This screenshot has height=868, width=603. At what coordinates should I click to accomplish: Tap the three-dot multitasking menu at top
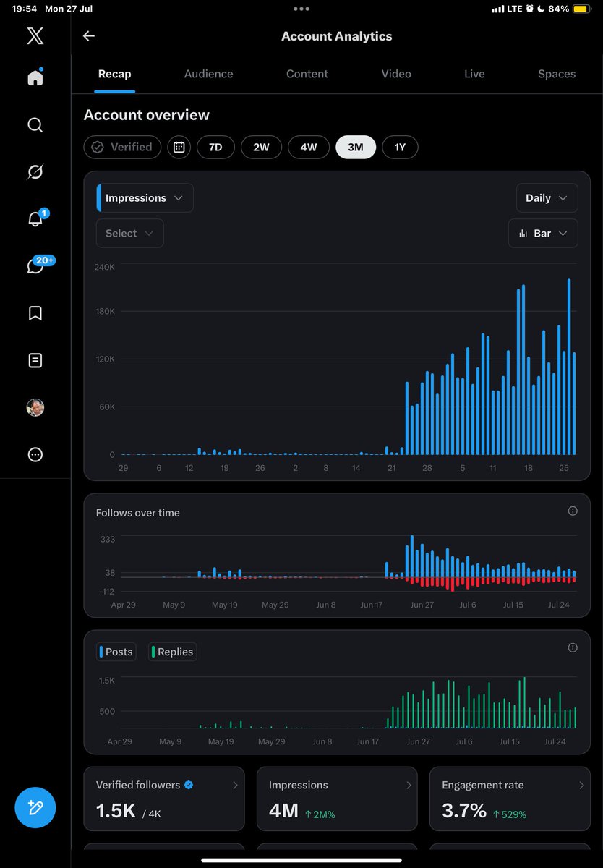[x=301, y=9]
